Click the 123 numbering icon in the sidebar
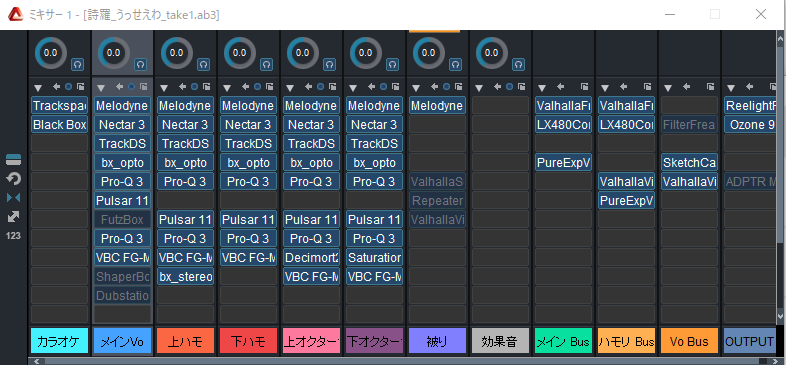The image size is (786, 365). click(14, 235)
